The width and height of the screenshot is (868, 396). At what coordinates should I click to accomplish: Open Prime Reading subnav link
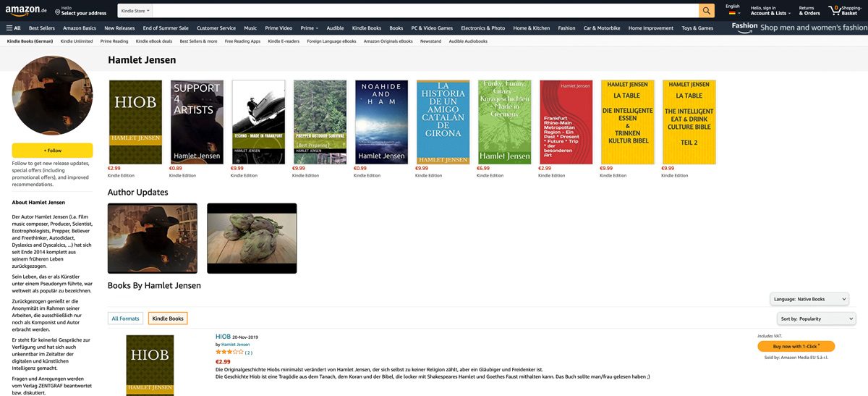(114, 41)
